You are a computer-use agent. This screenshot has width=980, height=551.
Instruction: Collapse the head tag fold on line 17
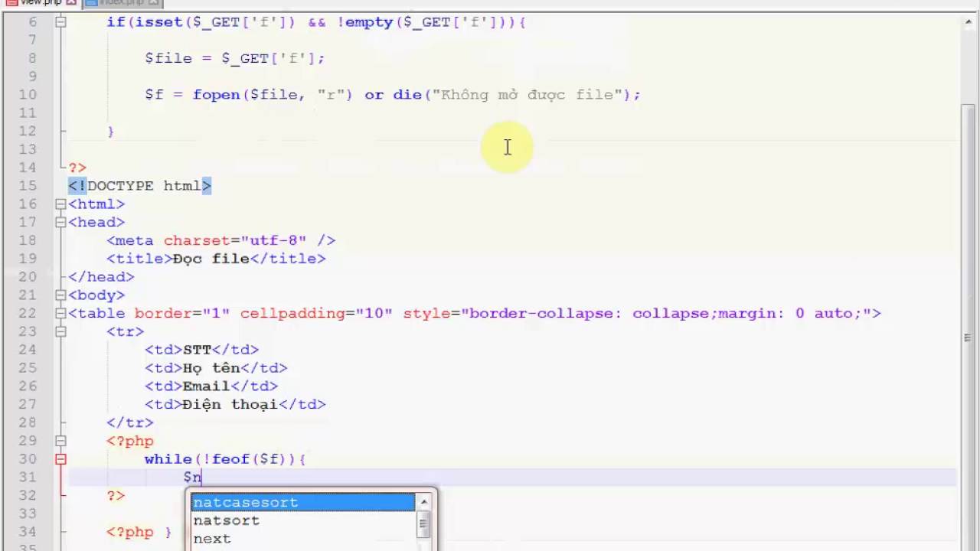click(x=60, y=223)
